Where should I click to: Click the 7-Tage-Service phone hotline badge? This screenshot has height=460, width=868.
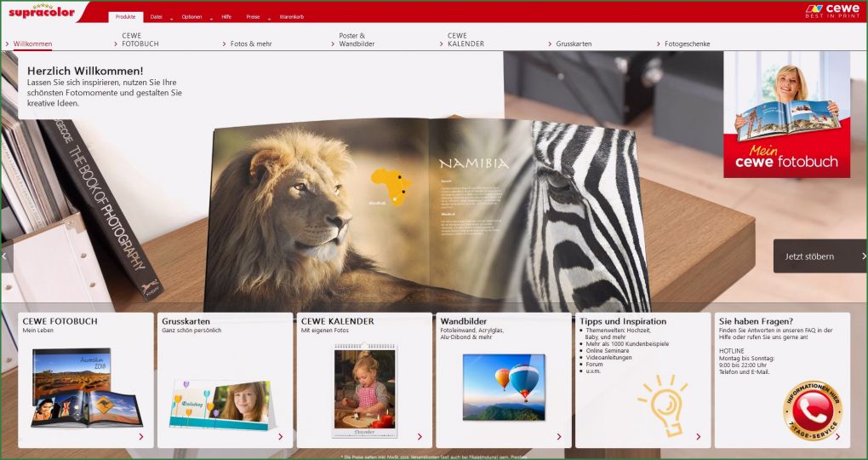tap(811, 410)
